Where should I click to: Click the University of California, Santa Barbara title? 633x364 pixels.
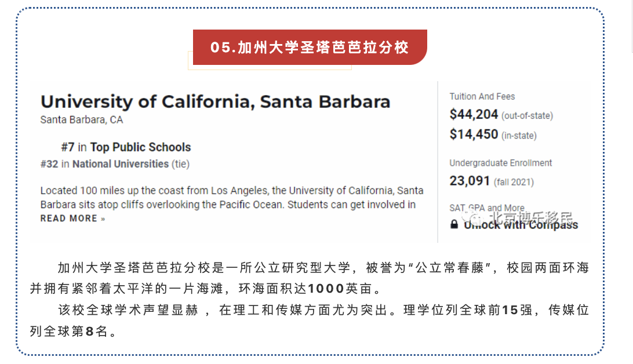[x=215, y=102]
